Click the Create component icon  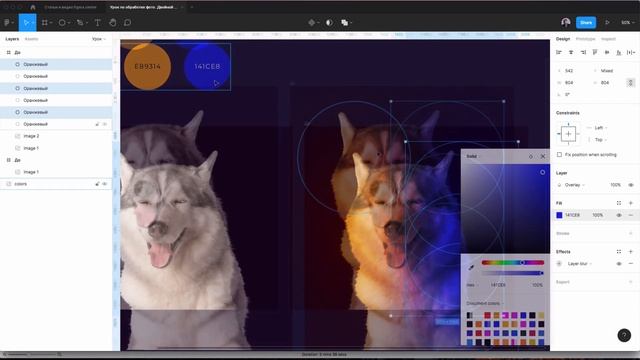pos(312,23)
